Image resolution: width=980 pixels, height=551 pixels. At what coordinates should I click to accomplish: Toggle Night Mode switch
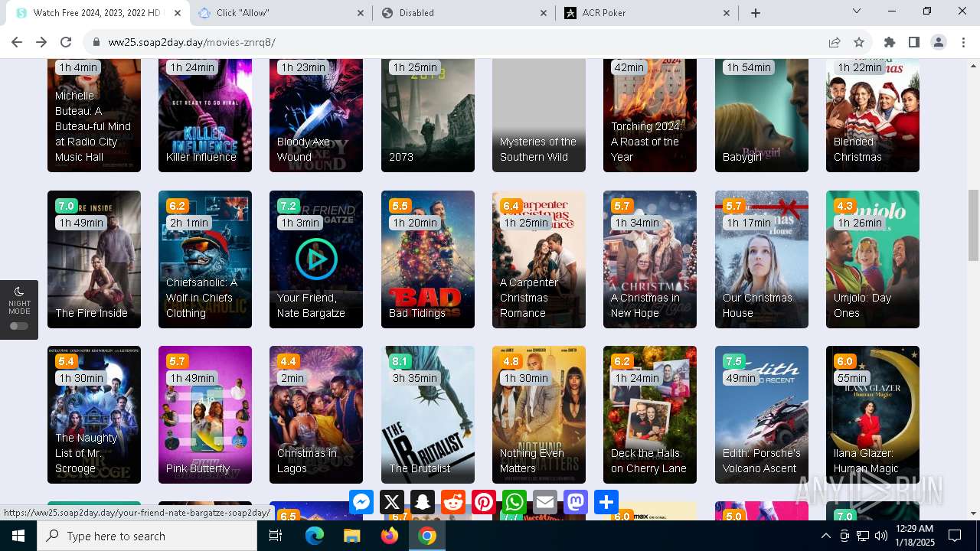pyautogui.click(x=19, y=326)
